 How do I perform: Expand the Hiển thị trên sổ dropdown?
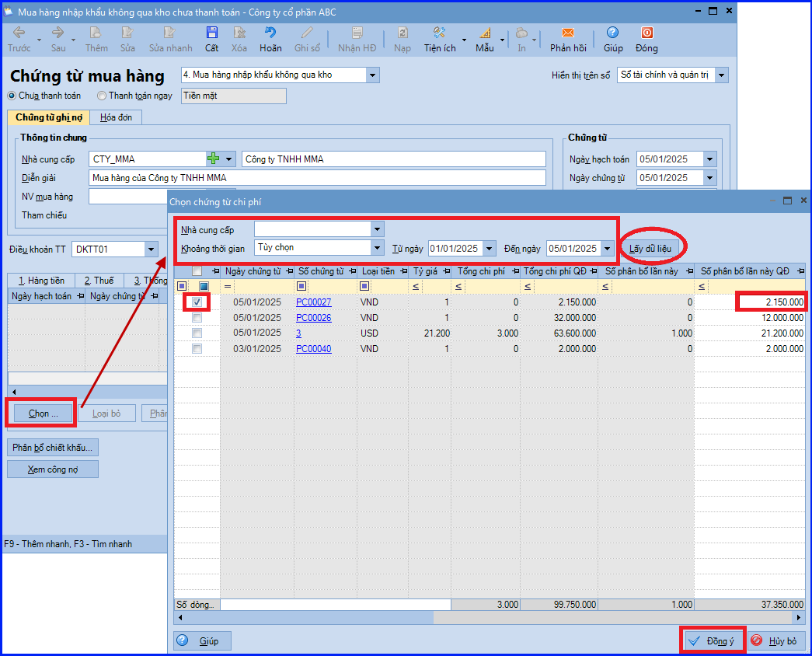pyautogui.click(x=722, y=75)
